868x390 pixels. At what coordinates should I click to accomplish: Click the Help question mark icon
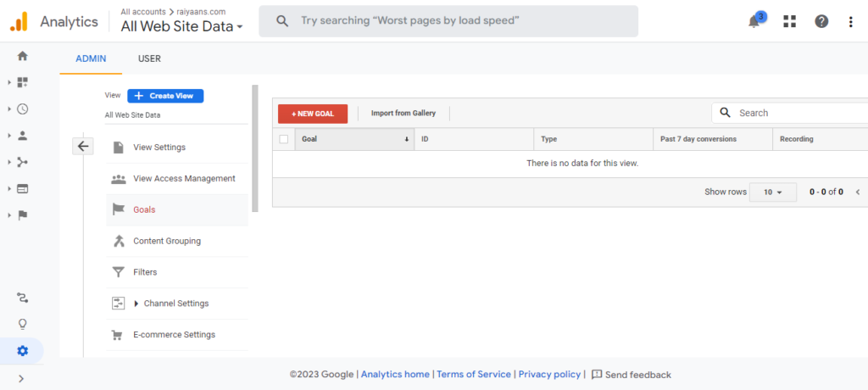pos(821,21)
